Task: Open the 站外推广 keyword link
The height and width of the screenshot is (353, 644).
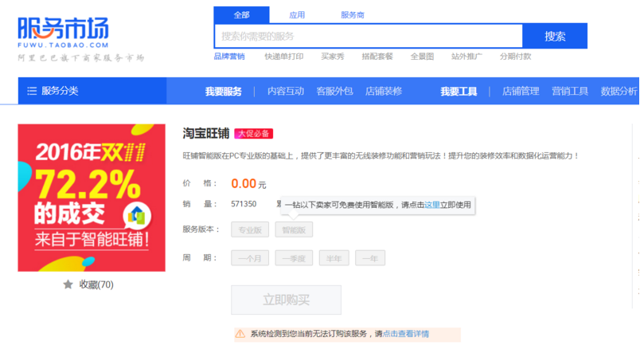Action: pyautogui.click(x=466, y=57)
